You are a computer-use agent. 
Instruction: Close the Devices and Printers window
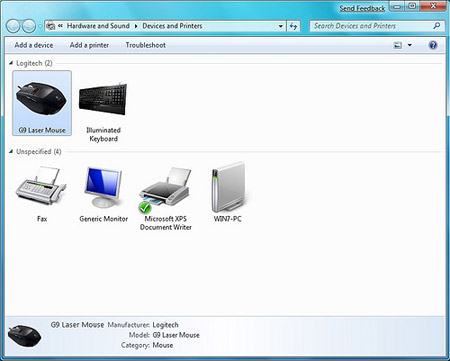pyautogui.click(x=433, y=6)
